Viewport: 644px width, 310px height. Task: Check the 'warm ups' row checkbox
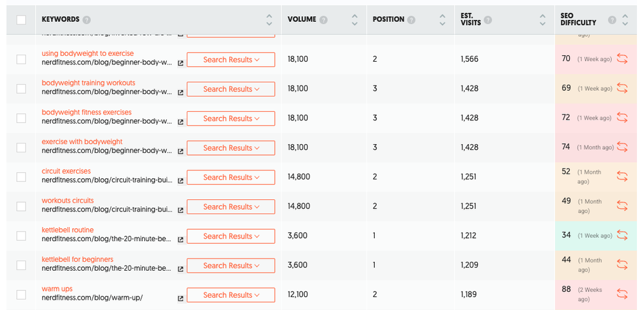21,295
